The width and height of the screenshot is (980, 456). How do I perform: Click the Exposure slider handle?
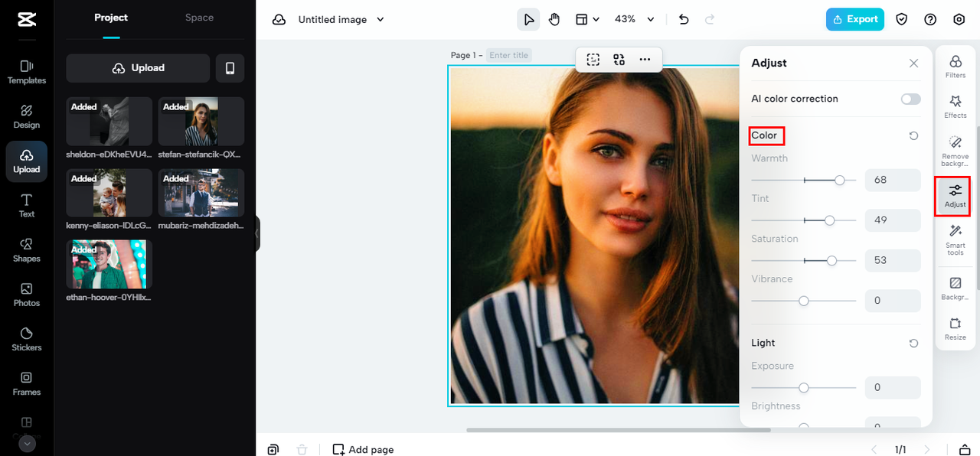[x=804, y=388]
